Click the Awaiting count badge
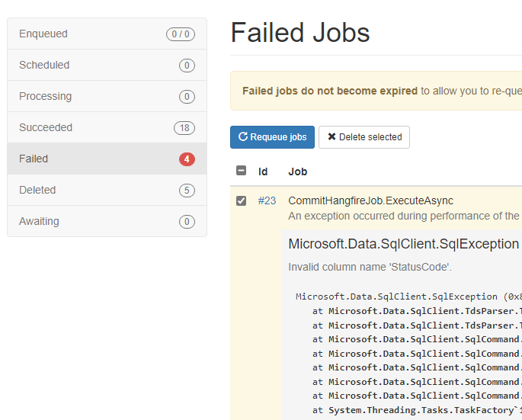The height and width of the screenshot is (420, 522). (x=187, y=222)
